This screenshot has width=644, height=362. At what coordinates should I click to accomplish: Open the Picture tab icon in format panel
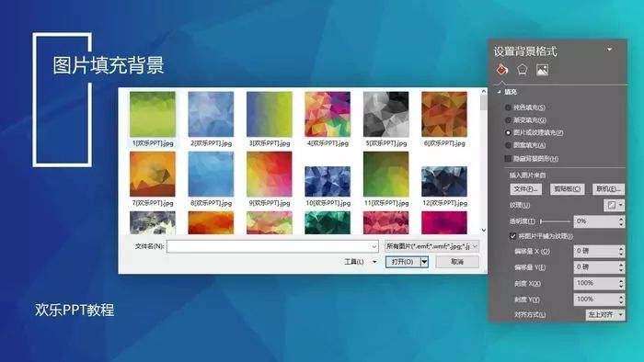(x=542, y=70)
